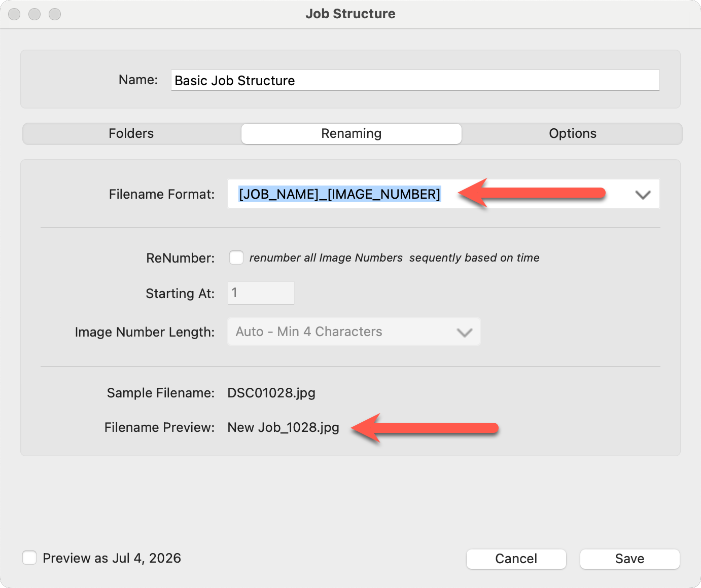Select the Renaming tab

[351, 134]
